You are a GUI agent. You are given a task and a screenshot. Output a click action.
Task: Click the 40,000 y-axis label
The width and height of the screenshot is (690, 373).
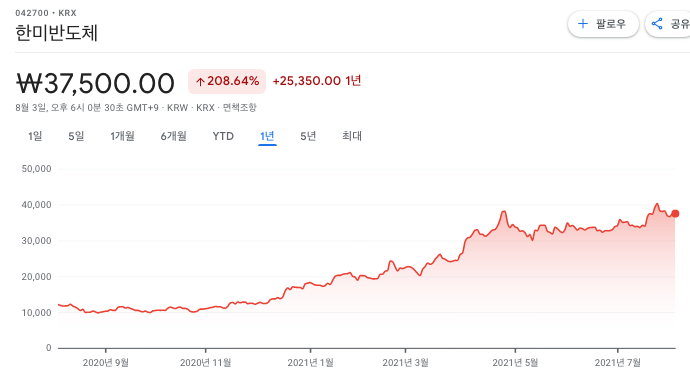(x=37, y=205)
